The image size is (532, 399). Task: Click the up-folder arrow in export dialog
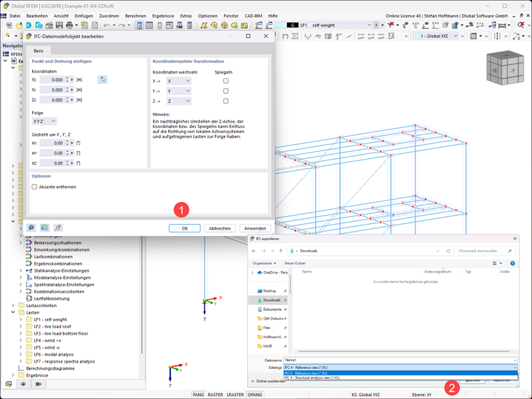click(281, 251)
